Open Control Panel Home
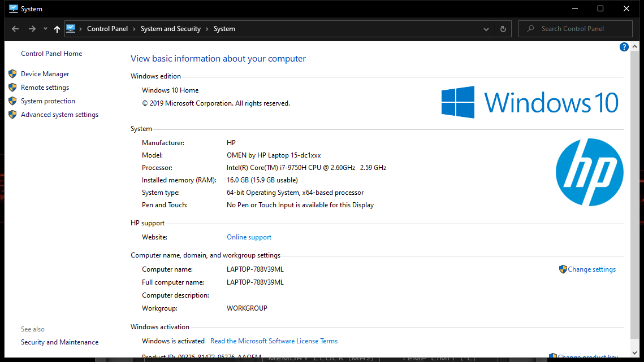Image resolution: width=644 pixels, height=362 pixels. (x=51, y=53)
